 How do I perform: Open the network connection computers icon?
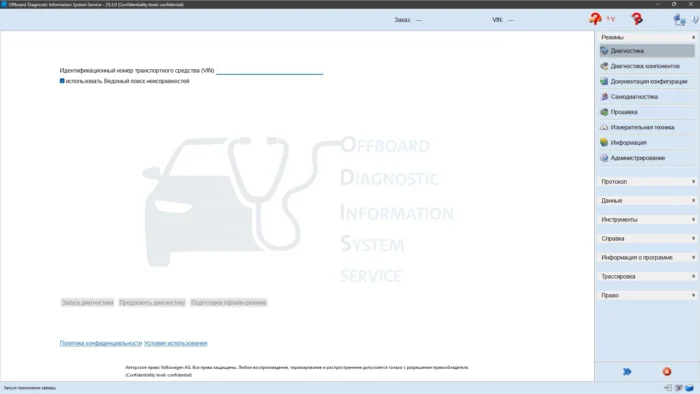(x=679, y=20)
